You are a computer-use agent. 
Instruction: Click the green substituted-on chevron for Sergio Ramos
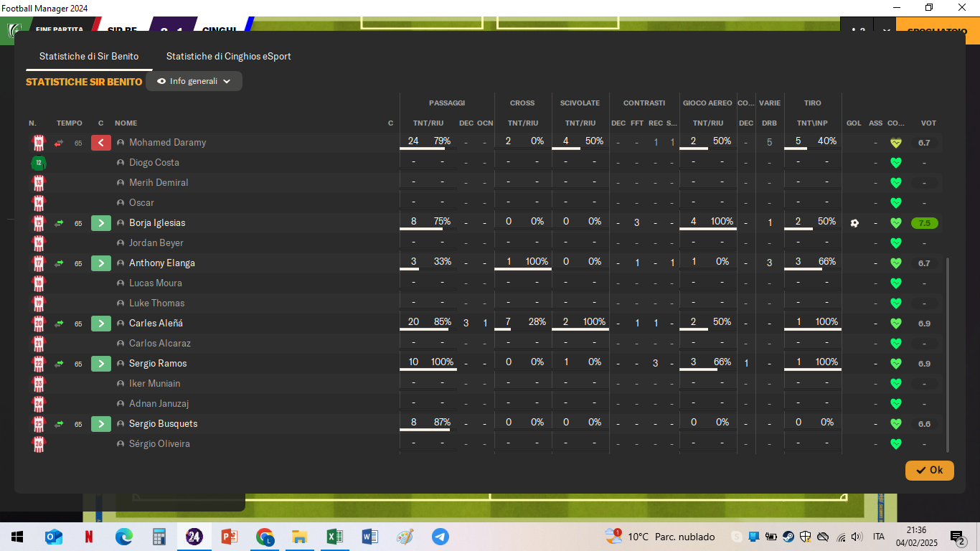(x=101, y=364)
